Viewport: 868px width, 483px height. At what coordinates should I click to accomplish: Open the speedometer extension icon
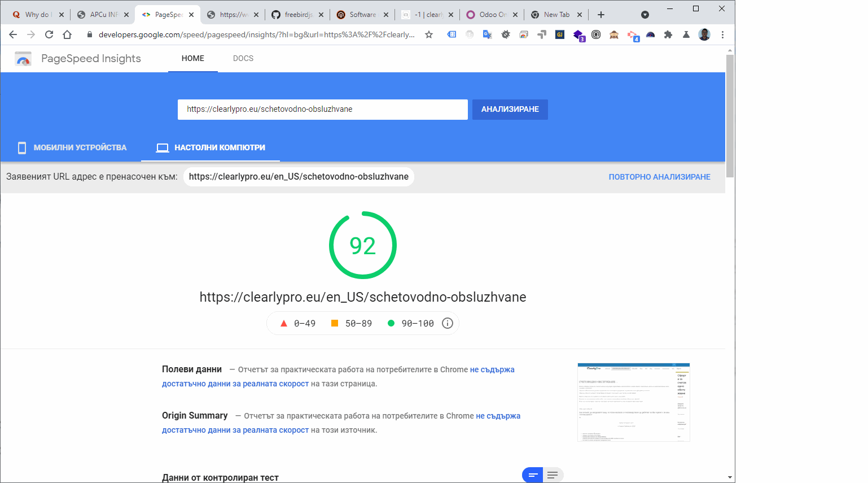pos(650,34)
